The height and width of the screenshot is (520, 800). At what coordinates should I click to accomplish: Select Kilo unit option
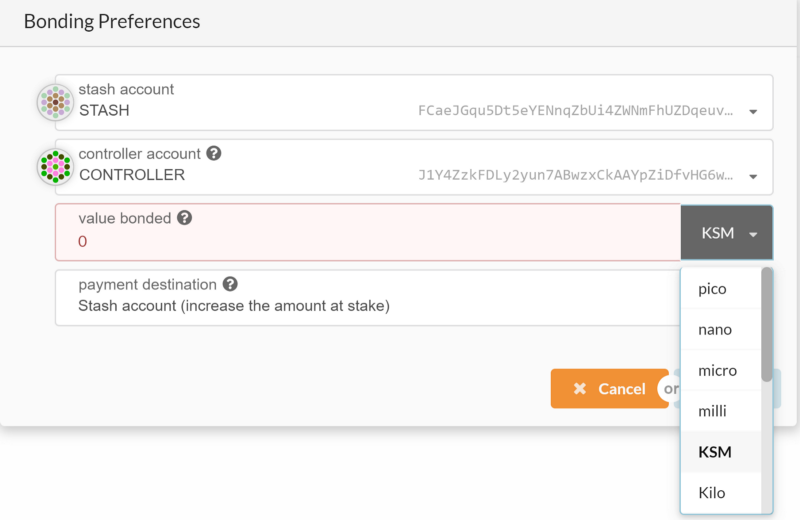721,493
